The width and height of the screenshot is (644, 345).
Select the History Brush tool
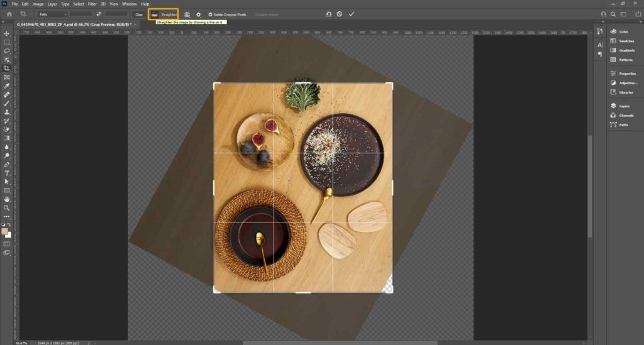6,121
